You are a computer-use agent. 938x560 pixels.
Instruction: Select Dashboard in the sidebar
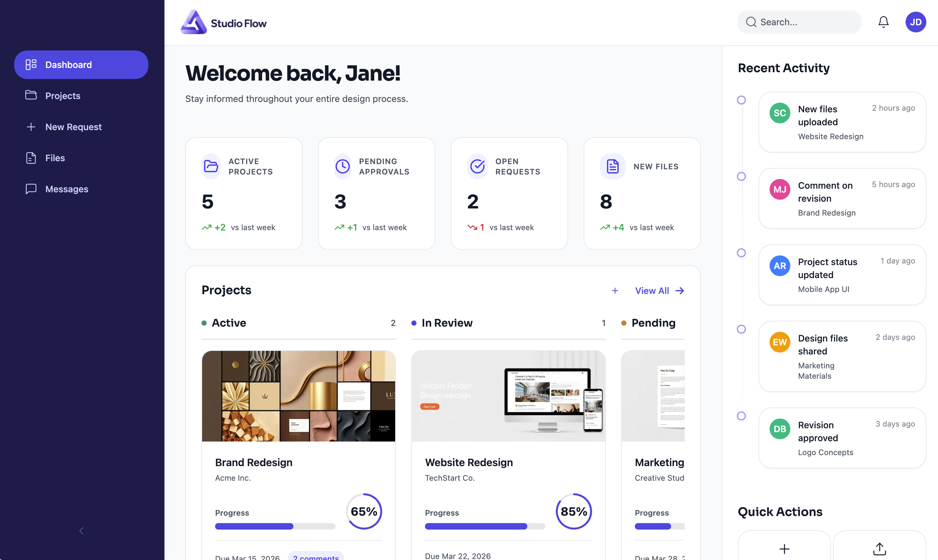coord(81,64)
